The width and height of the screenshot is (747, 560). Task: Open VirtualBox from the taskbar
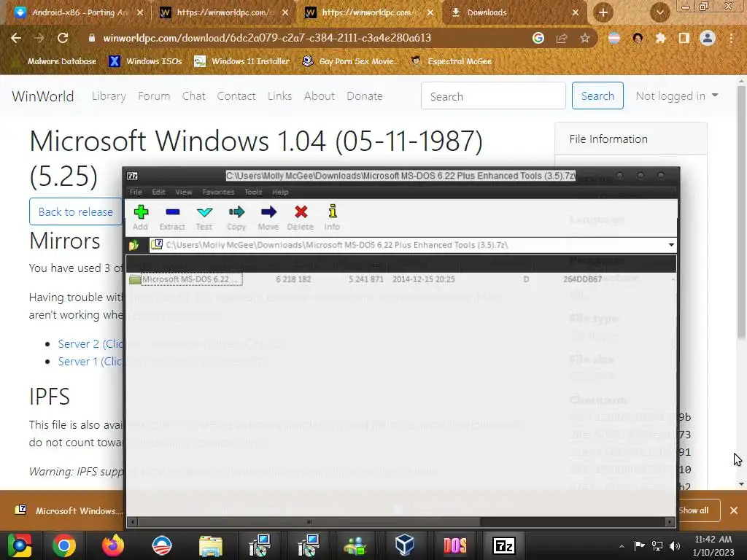point(405,545)
